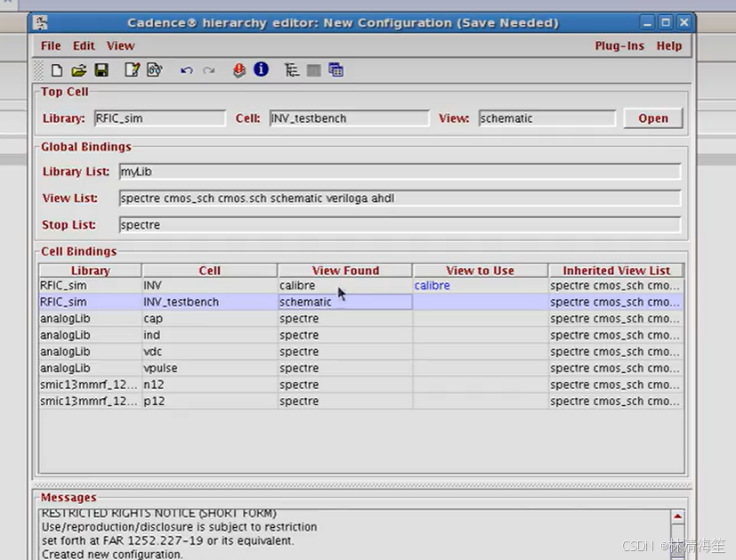Click the read-only glasses document icon
Viewport: 736px width, 560px height.
click(x=155, y=70)
